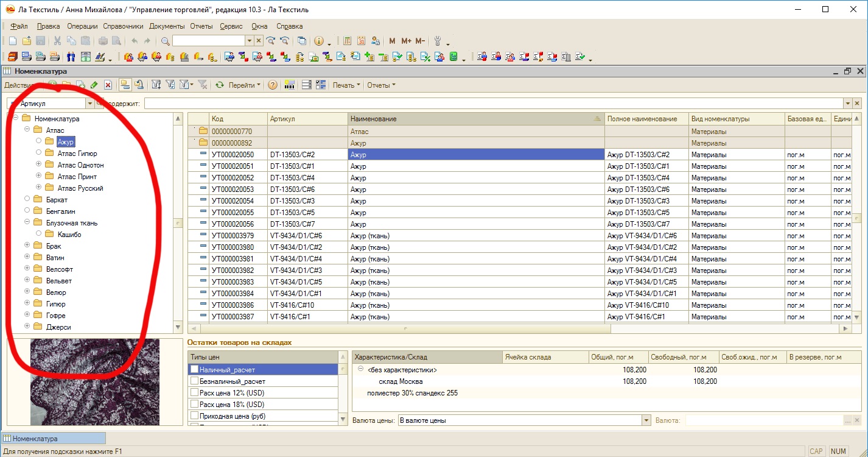
Task: Click the M+ memory add button
Action: (x=406, y=41)
